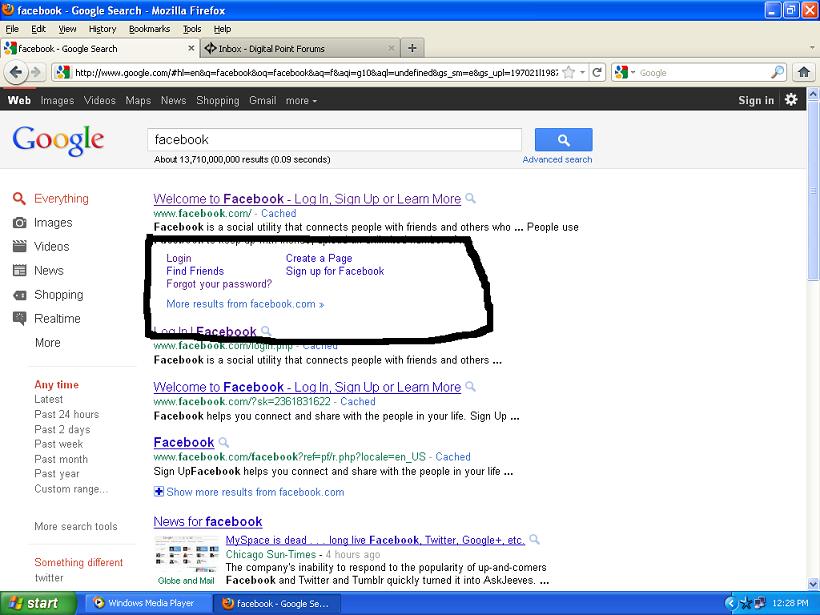Open the Help menu

click(x=222, y=29)
